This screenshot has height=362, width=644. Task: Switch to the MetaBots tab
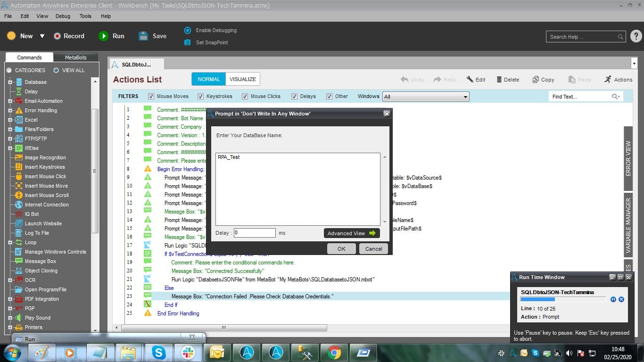[x=75, y=58]
